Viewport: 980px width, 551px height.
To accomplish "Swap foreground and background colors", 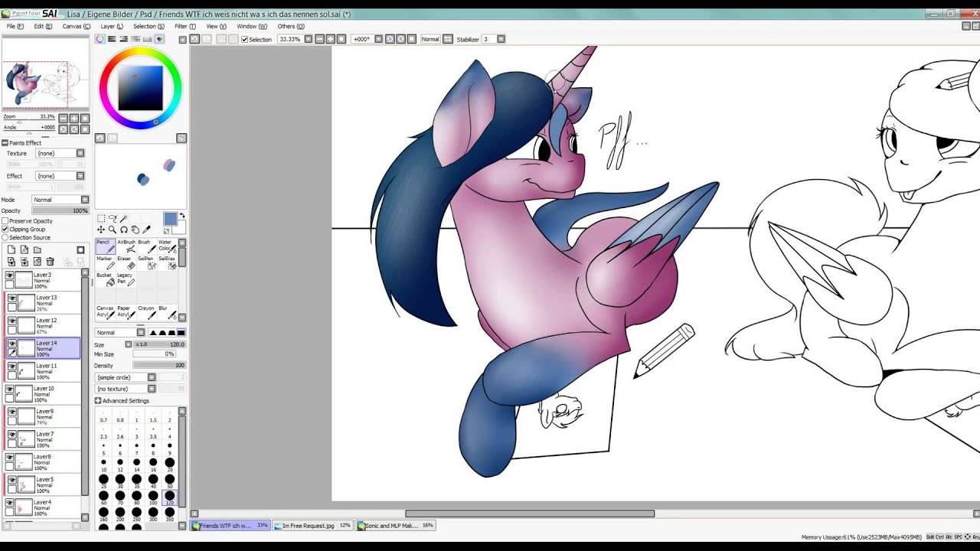I will [x=182, y=217].
